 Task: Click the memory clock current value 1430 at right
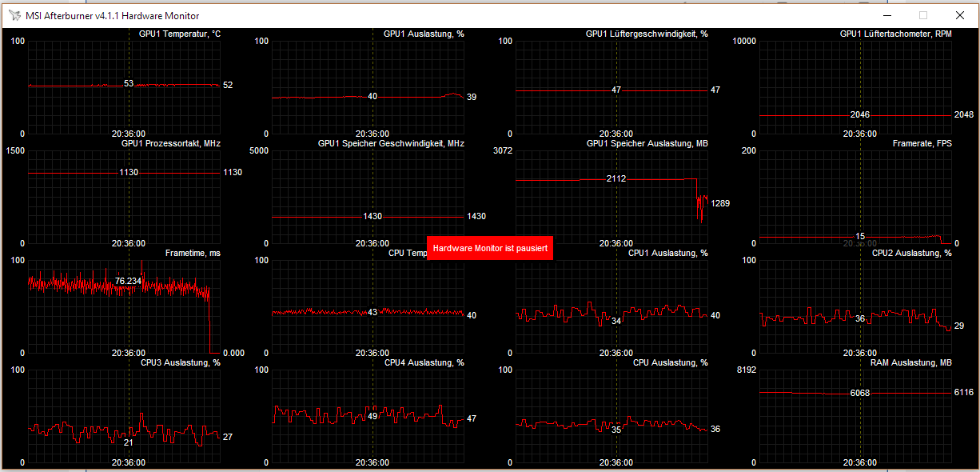(476, 216)
